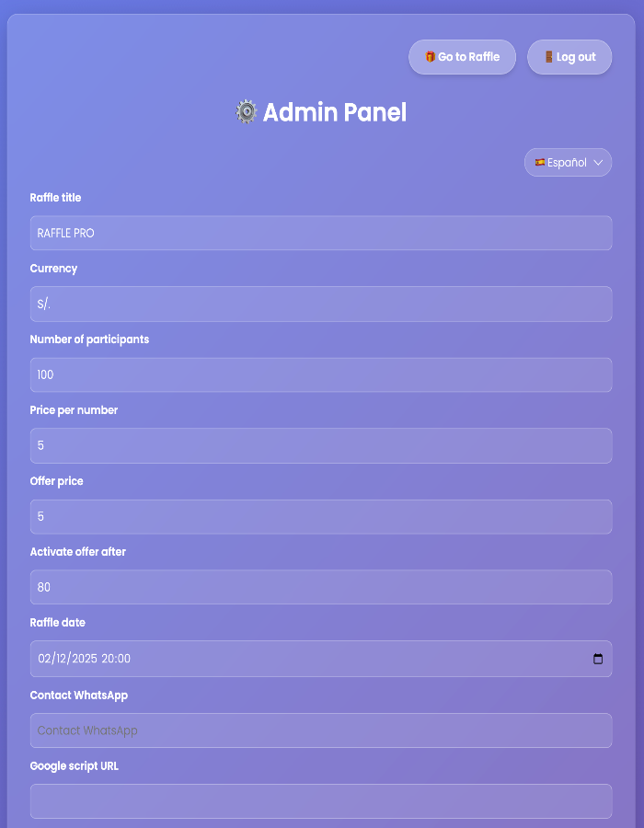Click the Offer price input box
The height and width of the screenshot is (828, 644).
coord(320,516)
